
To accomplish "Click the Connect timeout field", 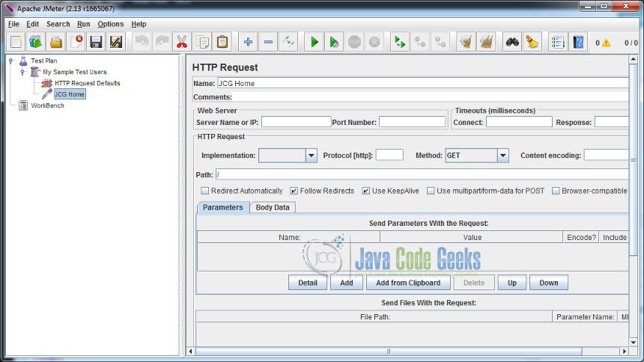I will pos(519,122).
